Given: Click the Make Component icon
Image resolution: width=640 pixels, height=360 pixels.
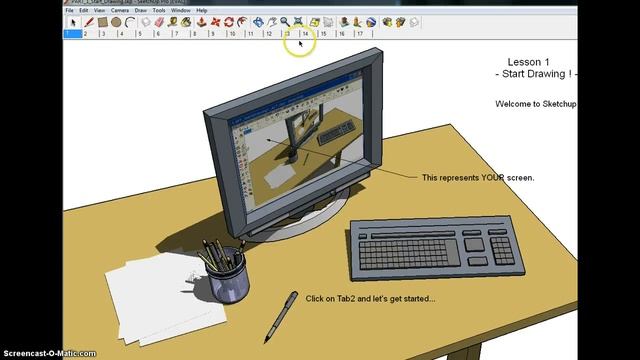Looking at the screenshot, I should click(146, 22).
